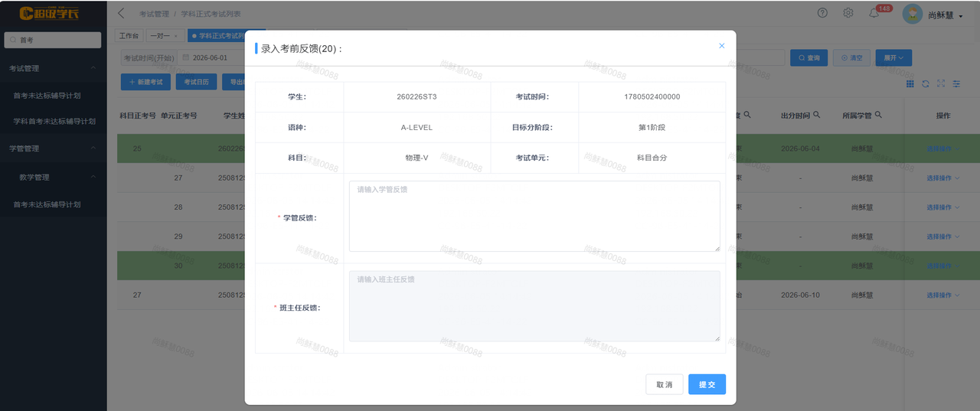Expand filters with 展开 button

click(893, 58)
